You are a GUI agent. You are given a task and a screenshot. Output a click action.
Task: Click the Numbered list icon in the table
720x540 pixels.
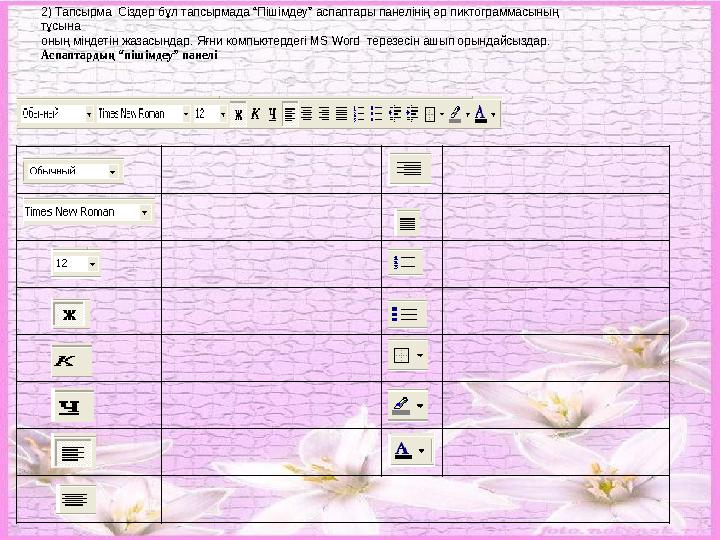click(x=405, y=262)
